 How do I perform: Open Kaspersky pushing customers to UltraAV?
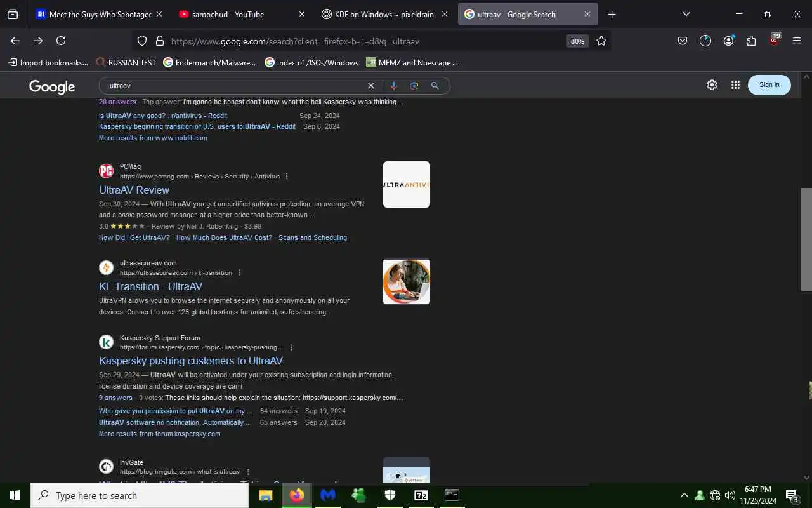coord(191,361)
